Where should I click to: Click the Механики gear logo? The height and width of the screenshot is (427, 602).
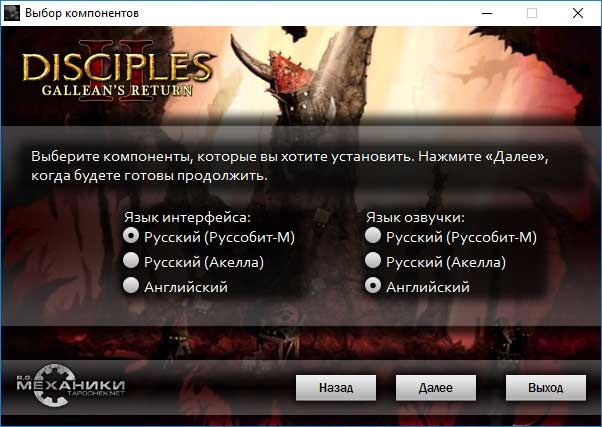[x=70, y=385]
